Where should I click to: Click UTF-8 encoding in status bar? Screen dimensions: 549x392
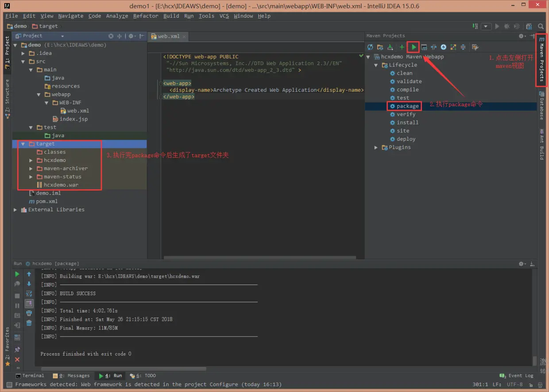(515, 384)
